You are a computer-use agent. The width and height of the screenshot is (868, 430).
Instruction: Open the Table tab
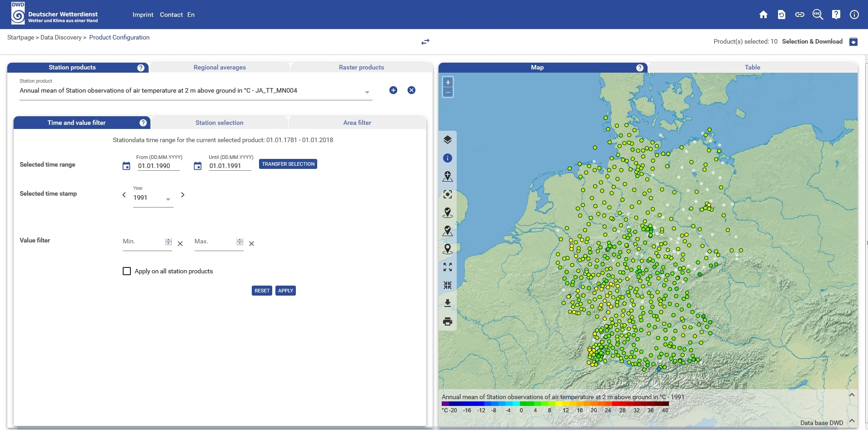click(x=752, y=67)
